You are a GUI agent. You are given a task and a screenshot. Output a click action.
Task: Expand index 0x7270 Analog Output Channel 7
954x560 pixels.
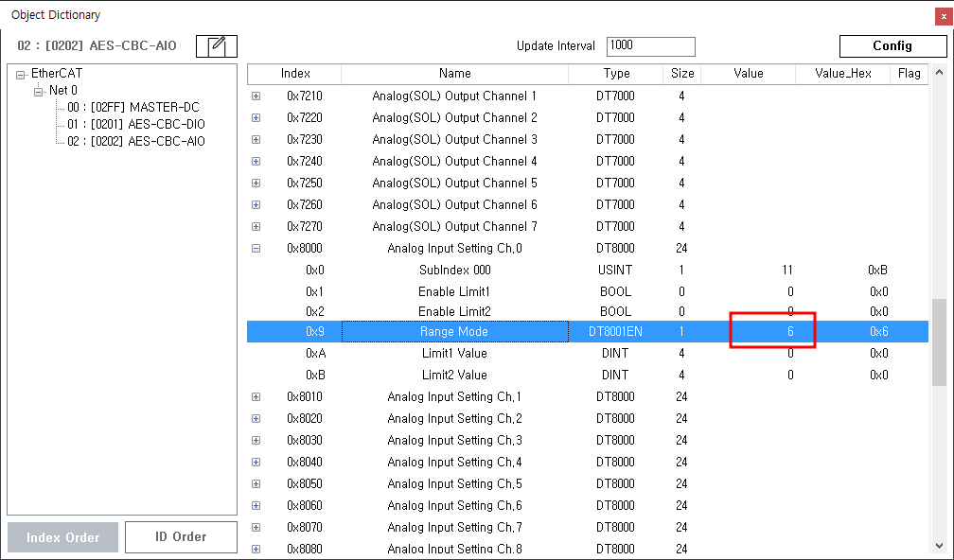click(x=256, y=227)
